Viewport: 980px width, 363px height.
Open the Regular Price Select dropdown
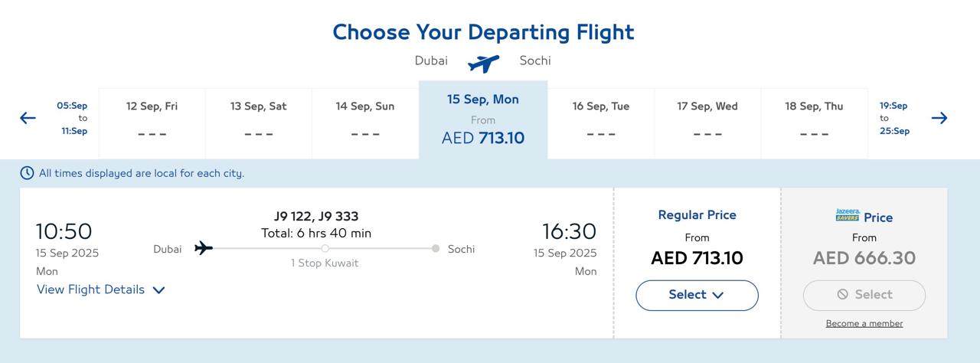697,295
